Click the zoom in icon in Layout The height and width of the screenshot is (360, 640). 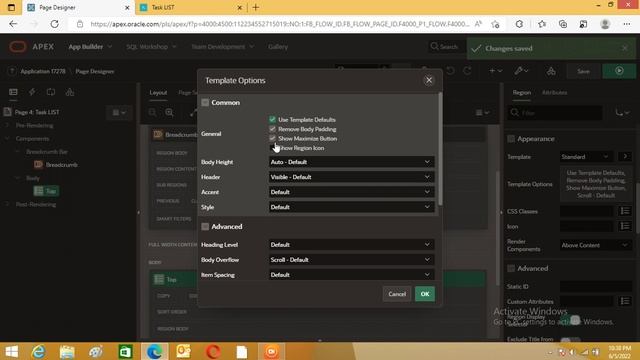[x=169, y=113]
